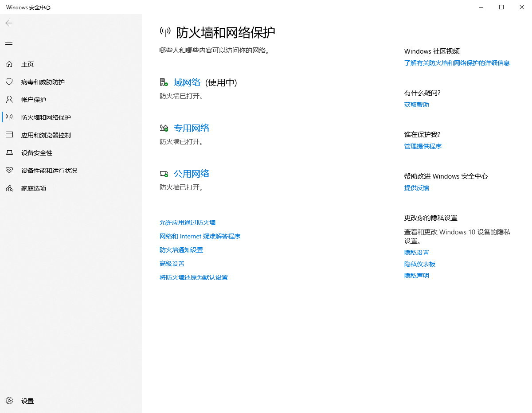Click the antenna icon for 防火墙和网络保护 in sidebar

pos(9,117)
